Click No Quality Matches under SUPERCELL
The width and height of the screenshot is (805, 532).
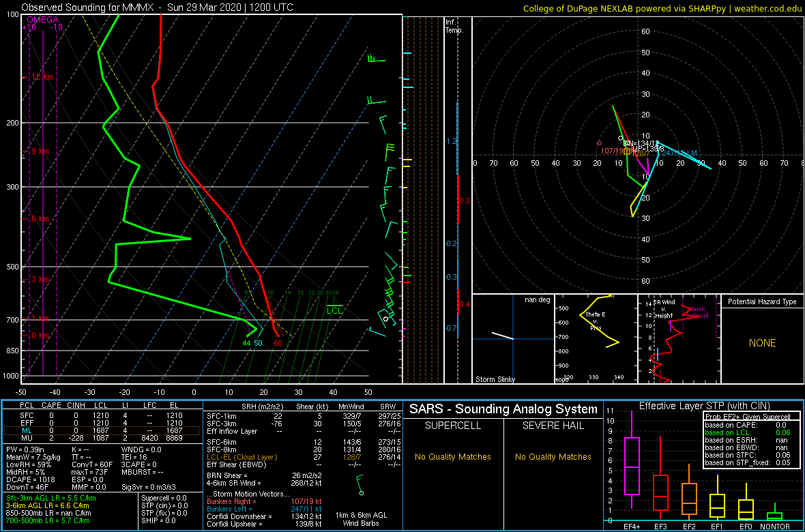(x=454, y=456)
